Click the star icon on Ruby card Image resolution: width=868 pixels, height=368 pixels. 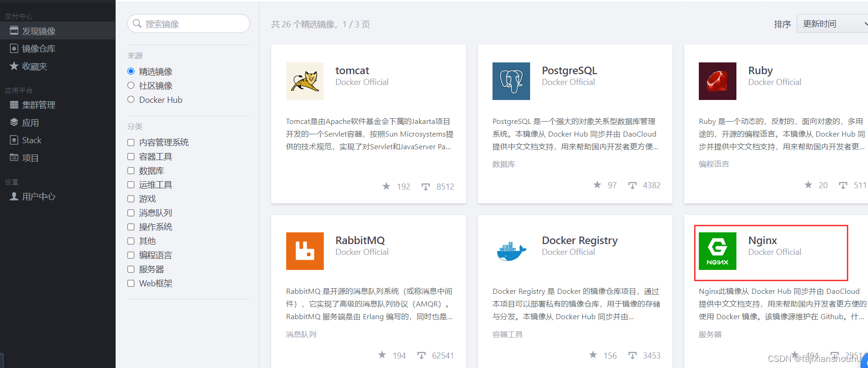808,185
